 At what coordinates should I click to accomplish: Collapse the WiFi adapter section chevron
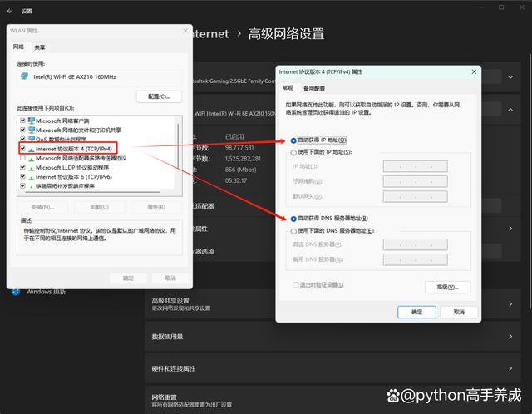pos(510,109)
